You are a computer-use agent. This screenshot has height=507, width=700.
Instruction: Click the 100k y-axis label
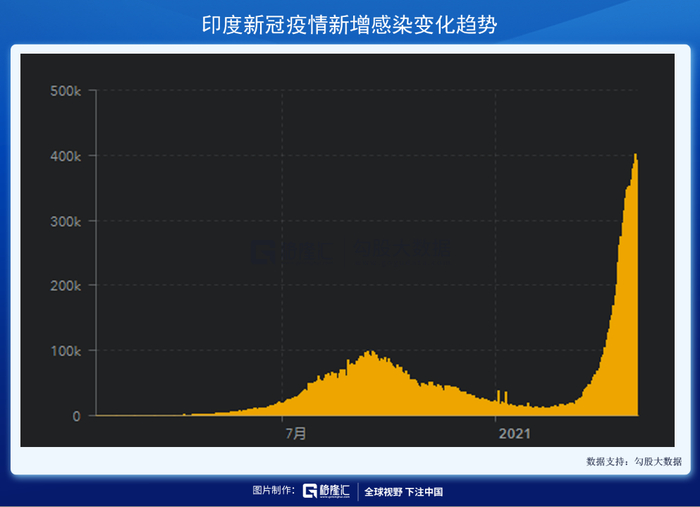(x=66, y=351)
